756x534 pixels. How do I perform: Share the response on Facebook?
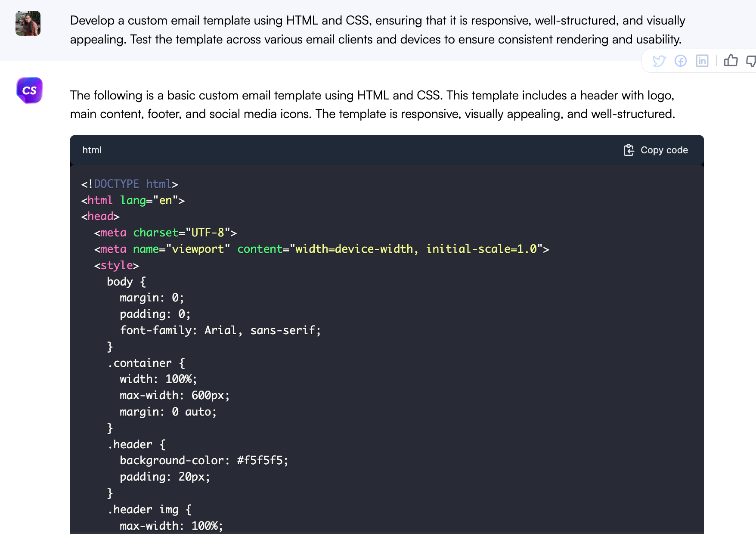point(681,61)
